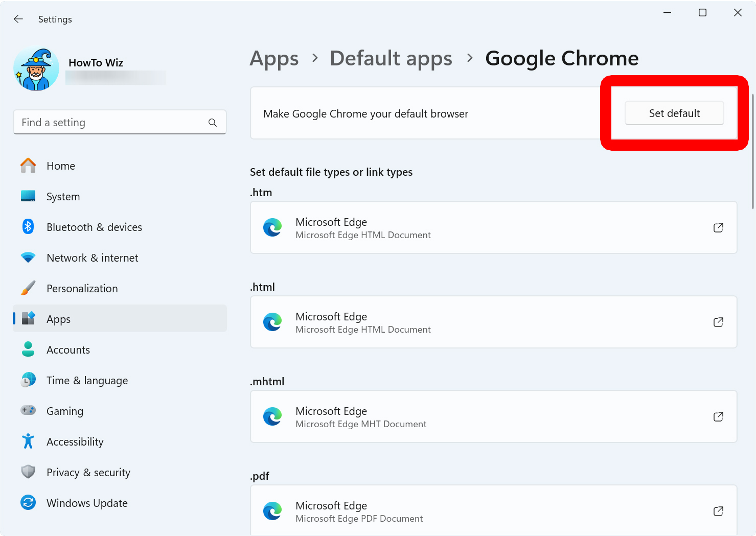The image size is (756, 536).
Task: Navigate to Apps via the breadcrumb
Action: 274,58
